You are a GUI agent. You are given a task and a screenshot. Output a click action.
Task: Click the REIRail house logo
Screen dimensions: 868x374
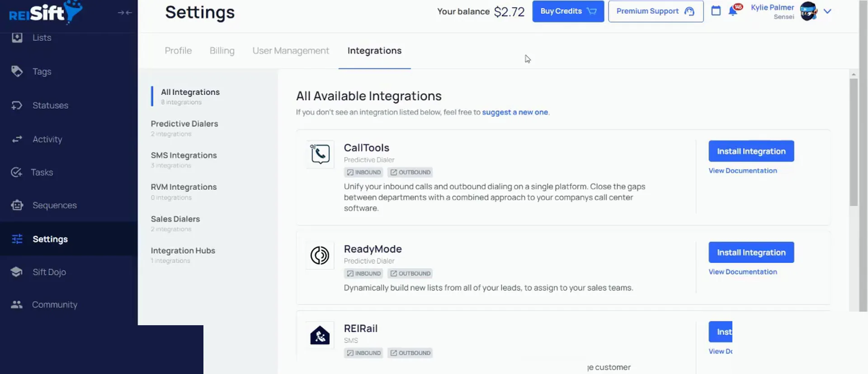coord(320,335)
